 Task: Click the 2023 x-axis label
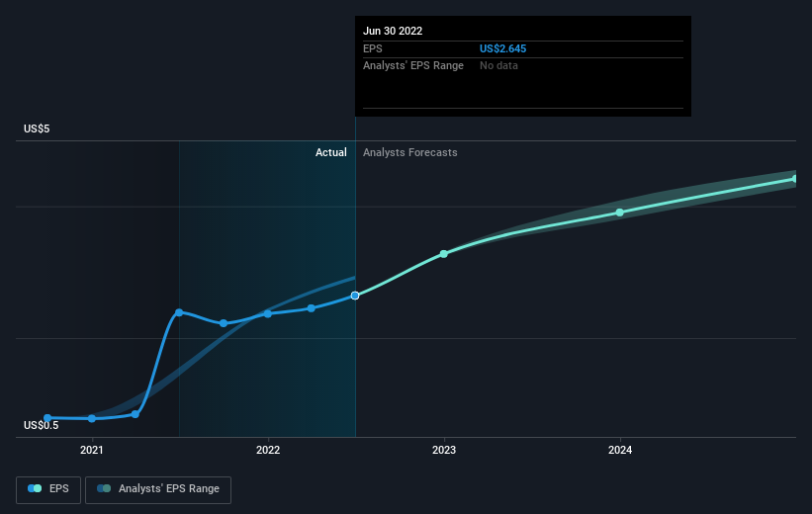tap(444, 451)
